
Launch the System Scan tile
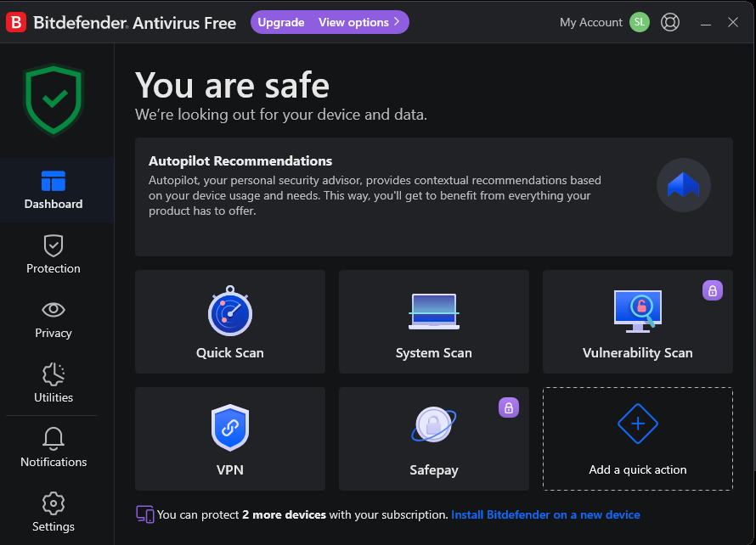(x=434, y=322)
